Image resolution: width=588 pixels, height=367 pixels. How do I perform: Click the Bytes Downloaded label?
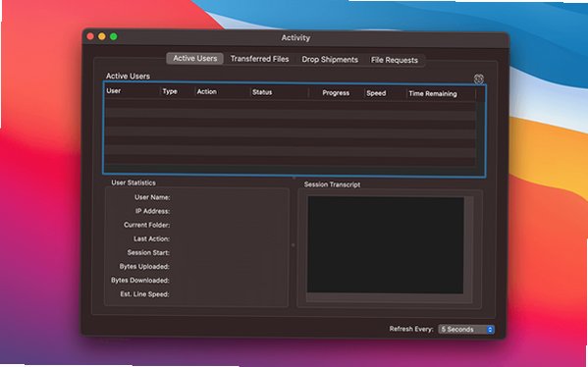tap(140, 281)
